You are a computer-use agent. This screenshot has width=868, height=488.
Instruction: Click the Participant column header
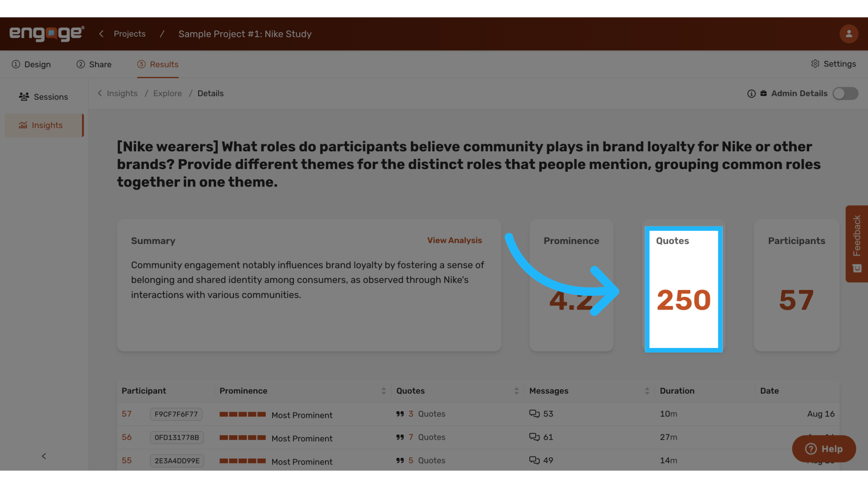point(144,391)
